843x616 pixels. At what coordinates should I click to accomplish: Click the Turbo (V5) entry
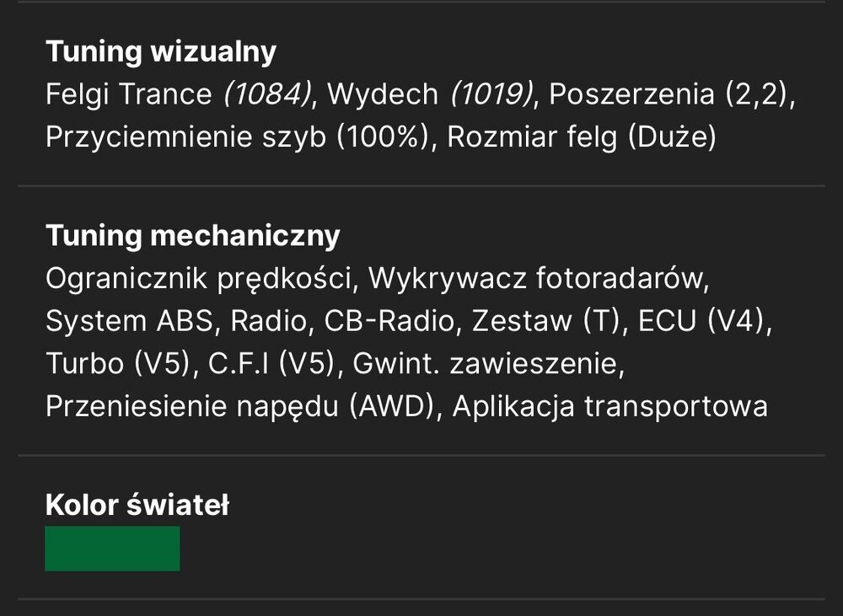tap(118, 364)
